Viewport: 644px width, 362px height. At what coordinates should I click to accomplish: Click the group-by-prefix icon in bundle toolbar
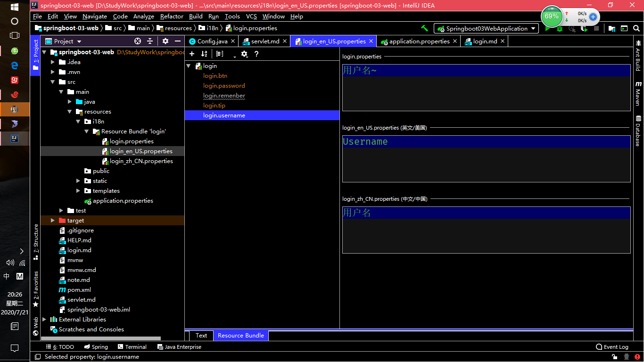[220, 54]
